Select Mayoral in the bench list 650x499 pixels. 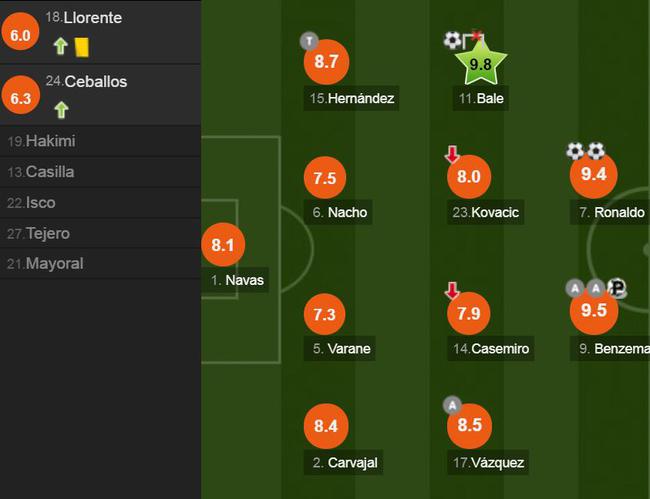coord(100,264)
